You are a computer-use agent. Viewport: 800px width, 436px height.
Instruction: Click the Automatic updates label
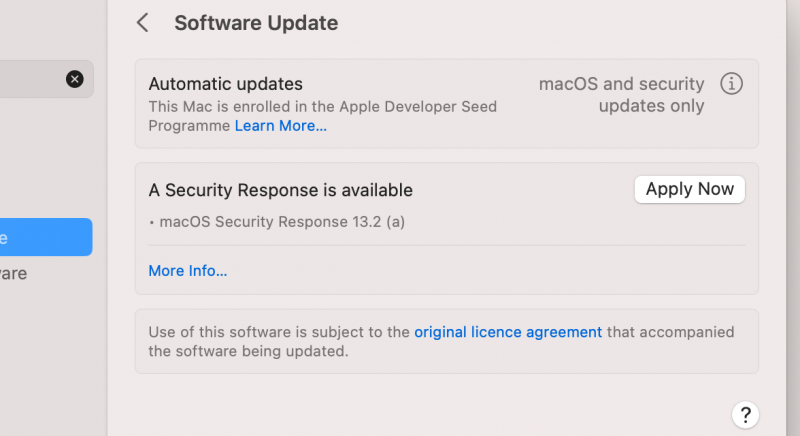225,84
